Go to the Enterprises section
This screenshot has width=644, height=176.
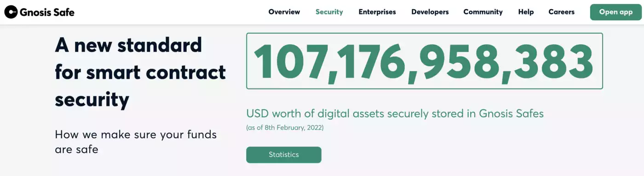pyautogui.click(x=377, y=12)
